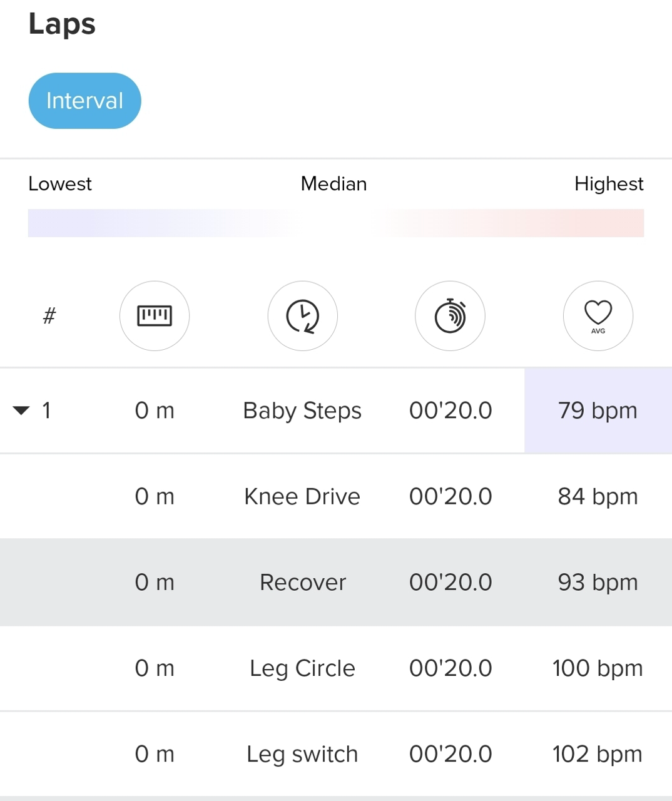Image resolution: width=672 pixels, height=801 pixels.
Task: Select the Baby Steps interval name
Action: [x=302, y=411]
